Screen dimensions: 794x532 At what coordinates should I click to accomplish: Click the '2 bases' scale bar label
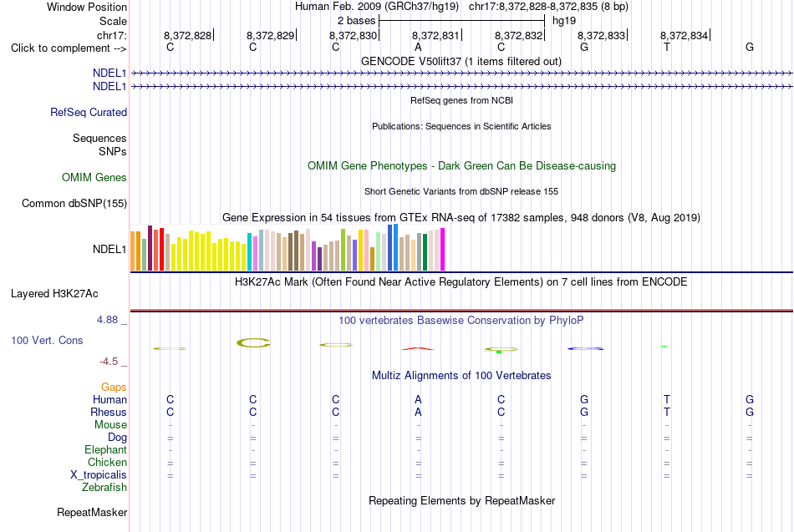(x=357, y=21)
